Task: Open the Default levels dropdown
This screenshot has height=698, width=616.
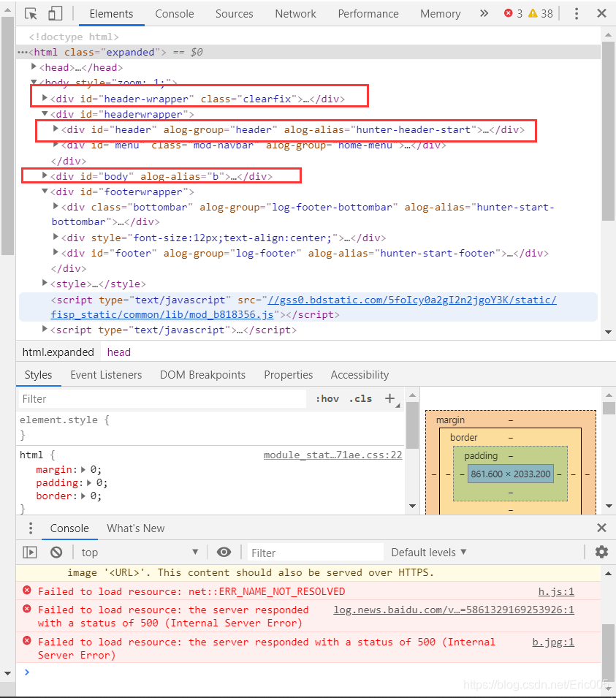Action: pos(429,553)
